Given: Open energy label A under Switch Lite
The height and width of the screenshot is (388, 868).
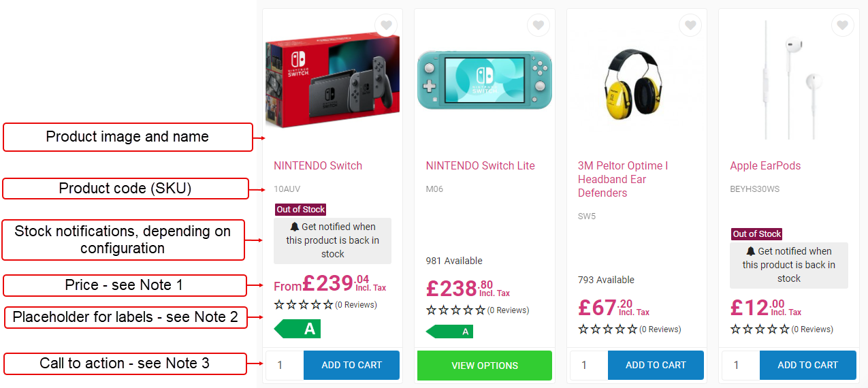Looking at the screenshot, I should [450, 332].
